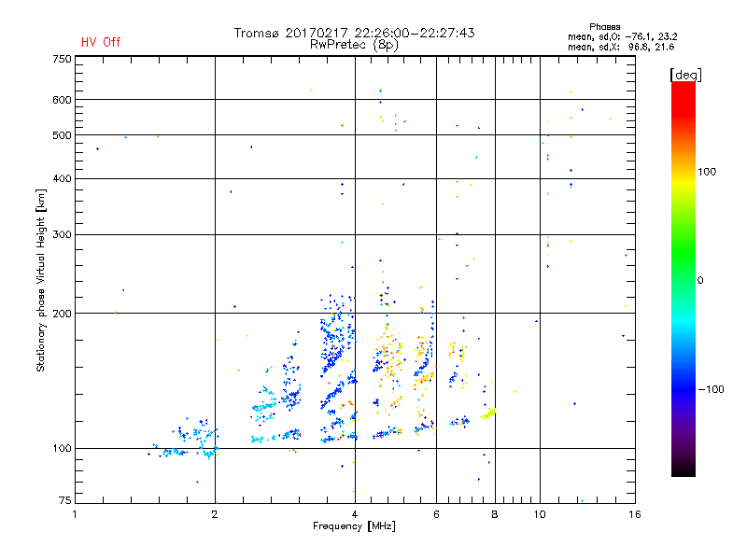This screenshot has width=747, height=560.
Task: Click the y-axis tick label '750'
Action: tap(62, 59)
